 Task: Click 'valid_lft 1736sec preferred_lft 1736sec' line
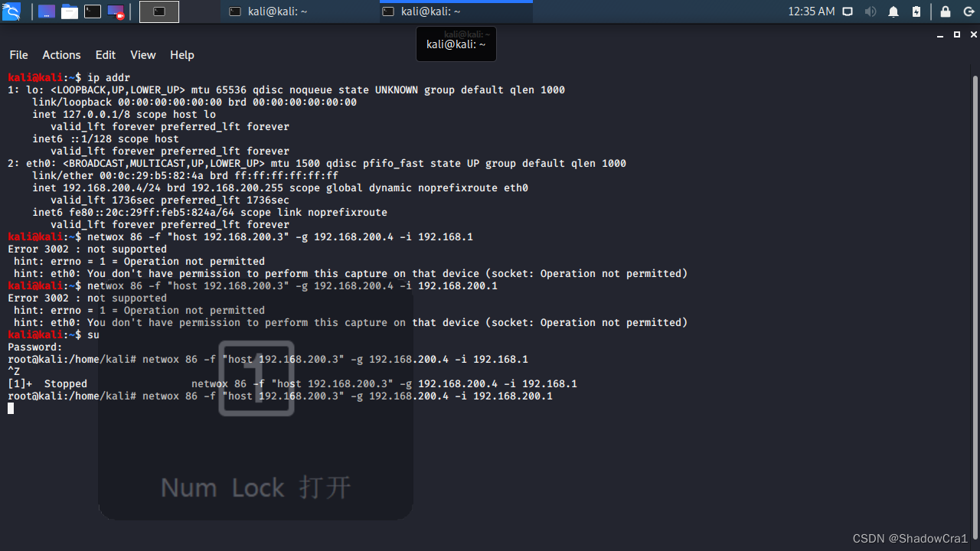[170, 200]
